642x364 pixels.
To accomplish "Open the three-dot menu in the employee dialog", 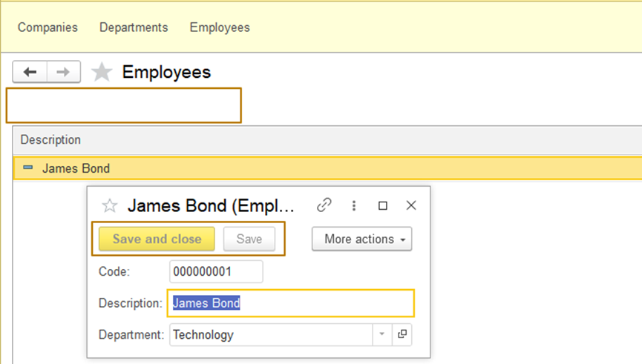I will click(x=354, y=205).
